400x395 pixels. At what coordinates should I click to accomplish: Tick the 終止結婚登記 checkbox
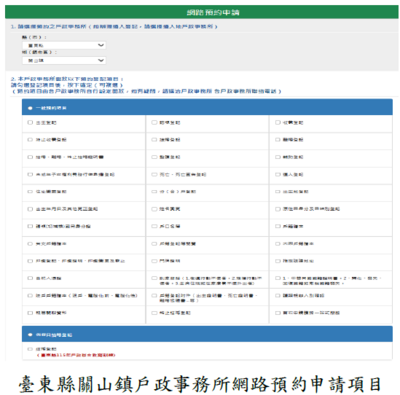154,313
